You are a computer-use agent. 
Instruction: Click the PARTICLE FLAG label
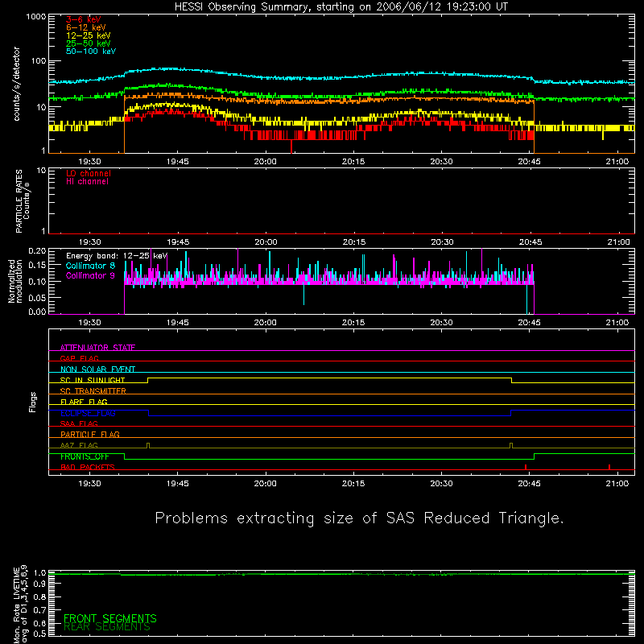click(x=90, y=435)
